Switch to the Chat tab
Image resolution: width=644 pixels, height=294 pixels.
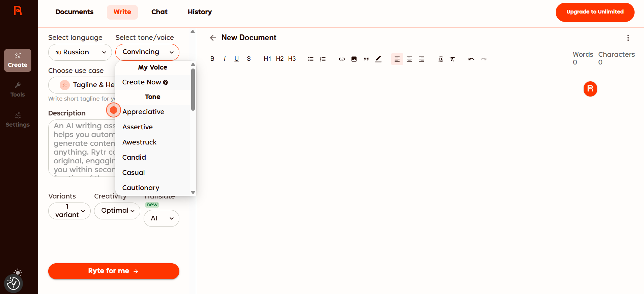click(159, 12)
